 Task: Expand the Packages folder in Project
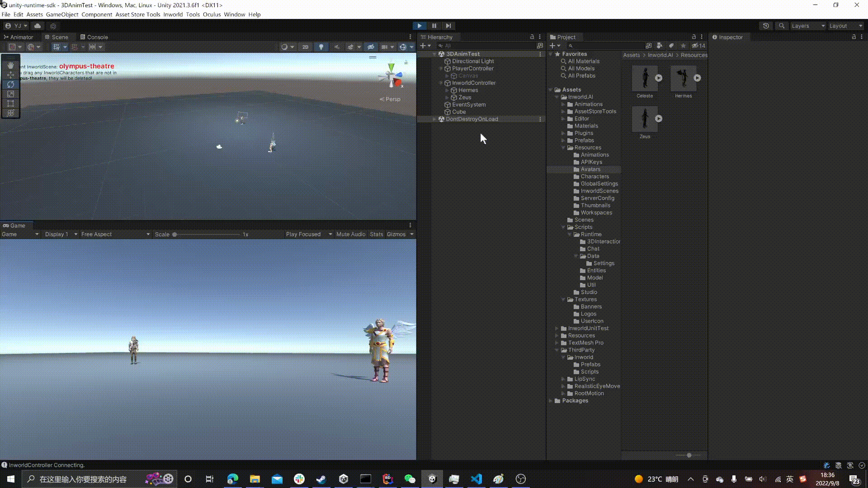(551, 401)
